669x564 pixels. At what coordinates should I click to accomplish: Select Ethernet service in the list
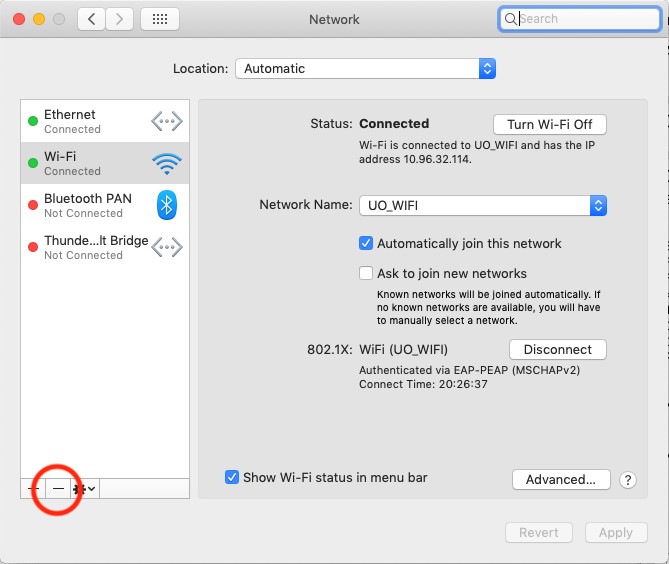85,121
